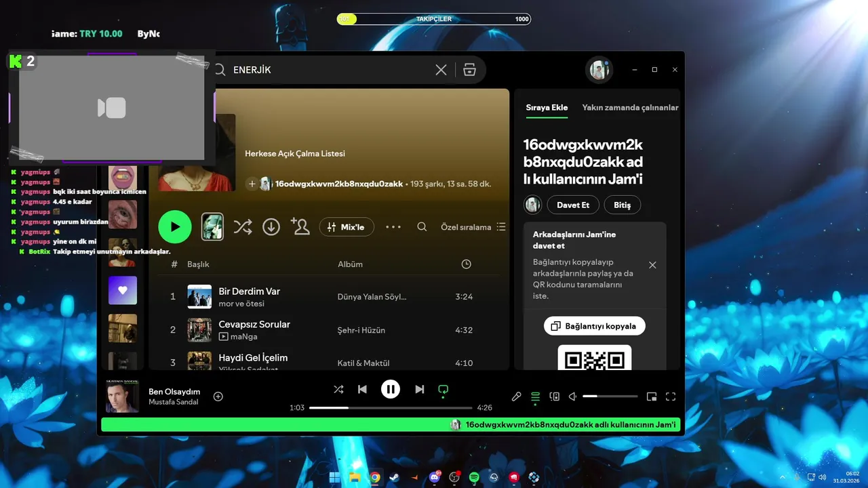Image resolution: width=868 pixels, height=488 pixels.
Task: Open Cevapsız Sorular album cover thumbnail
Action: (199, 330)
